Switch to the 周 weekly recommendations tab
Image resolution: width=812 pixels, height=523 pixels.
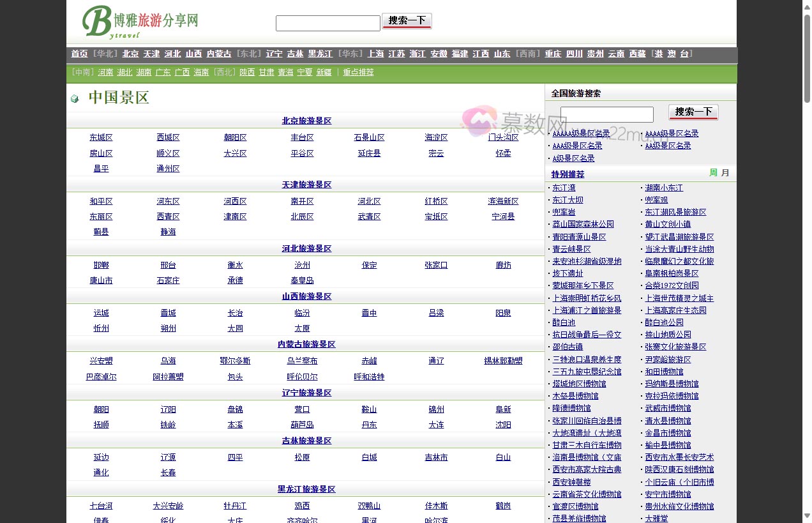pos(713,172)
